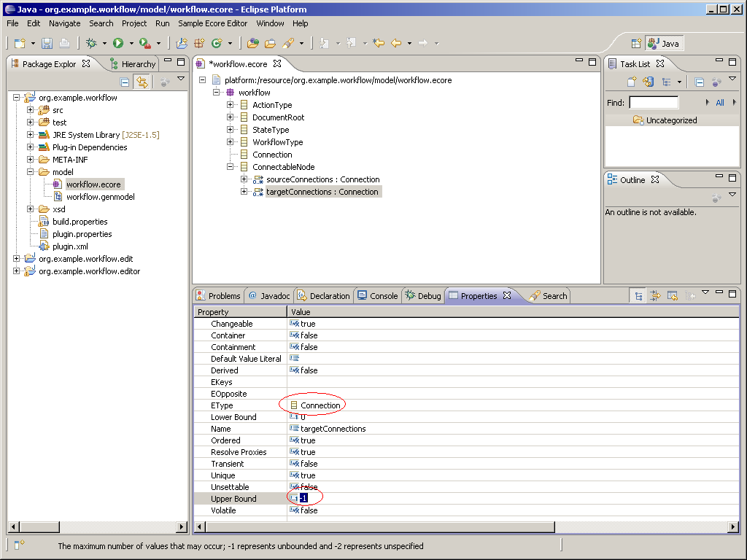
Task: Click Synchronize icon in Task List toolbar
Action: [x=648, y=82]
